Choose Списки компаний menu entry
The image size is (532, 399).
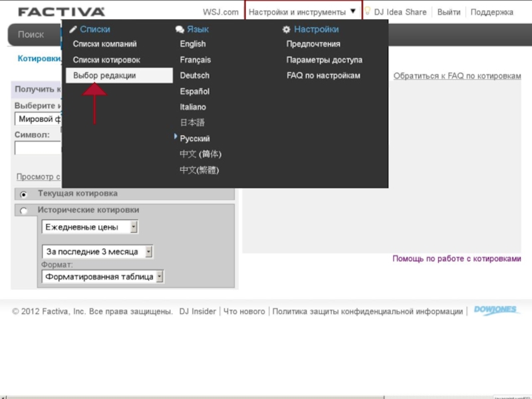tap(105, 44)
